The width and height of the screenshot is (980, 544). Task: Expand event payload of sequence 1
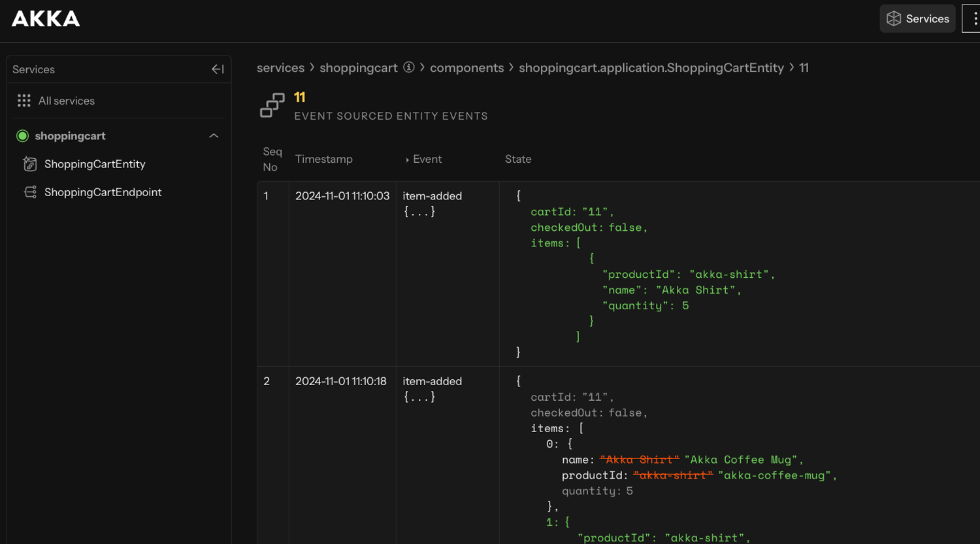click(x=419, y=212)
